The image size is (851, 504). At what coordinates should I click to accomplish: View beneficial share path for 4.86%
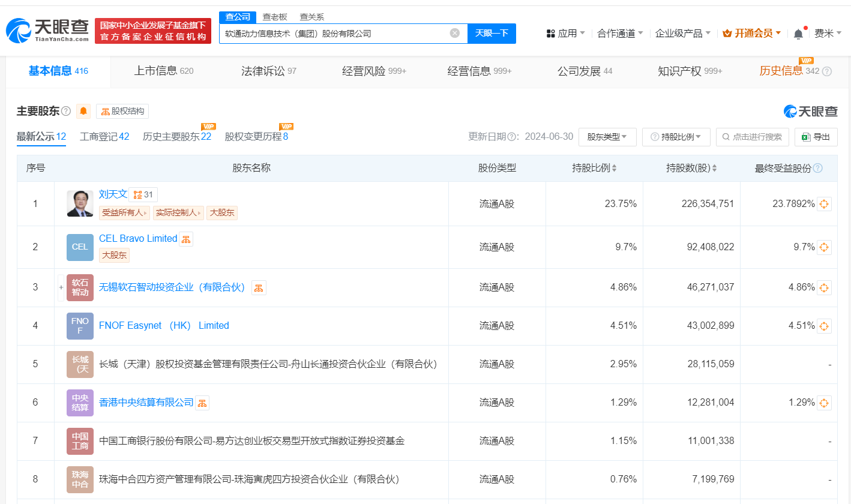(824, 287)
